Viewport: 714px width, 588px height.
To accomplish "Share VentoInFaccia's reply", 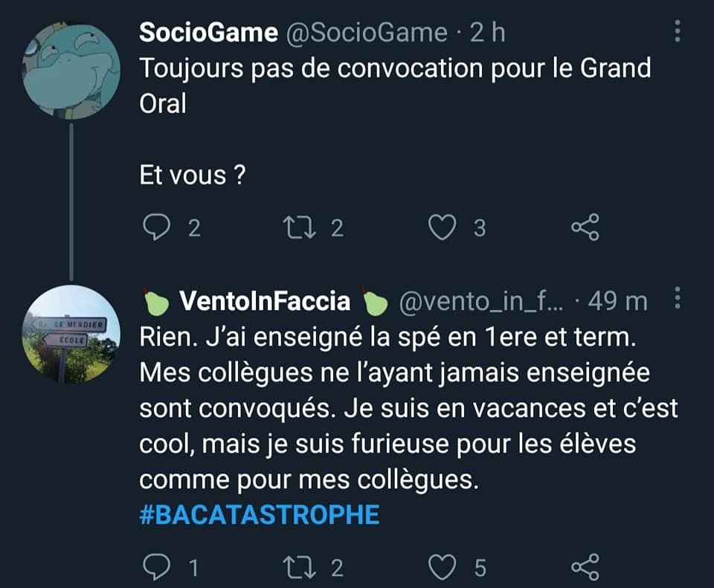I will coord(585,569).
